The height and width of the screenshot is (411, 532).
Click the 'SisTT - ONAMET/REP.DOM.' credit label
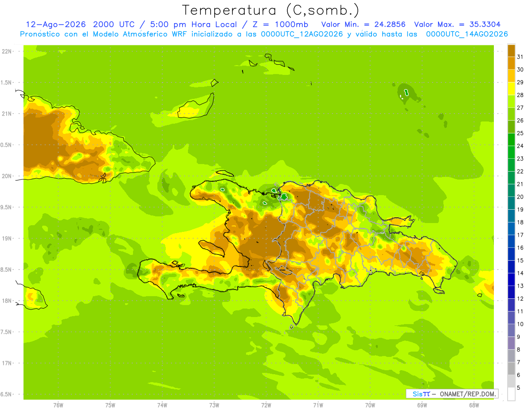(452, 394)
